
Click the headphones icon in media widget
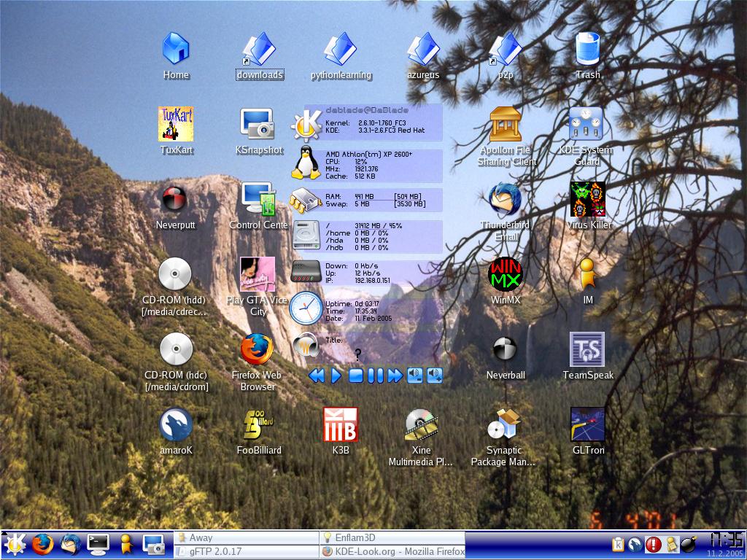tap(306, 346)
